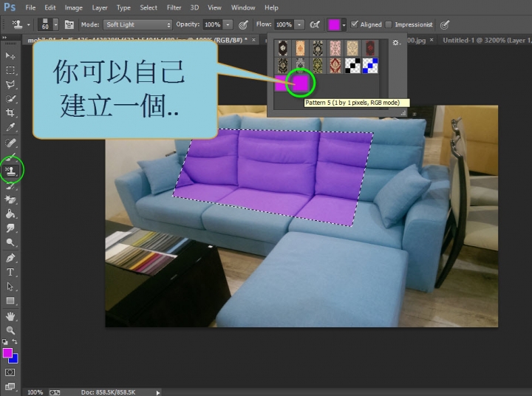Select the Pattern Stamp tool
The width and height of the screenshot is (532, 396).
click(11, 170)
